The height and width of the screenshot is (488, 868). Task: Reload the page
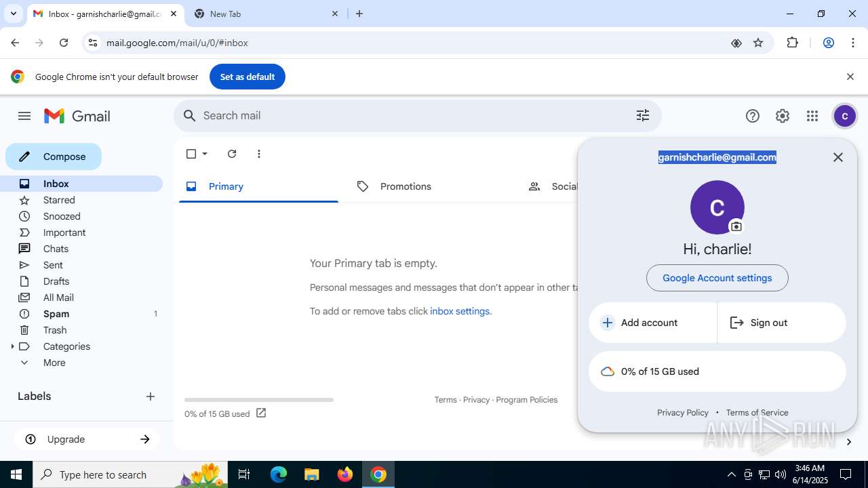(x=64, y=43)
